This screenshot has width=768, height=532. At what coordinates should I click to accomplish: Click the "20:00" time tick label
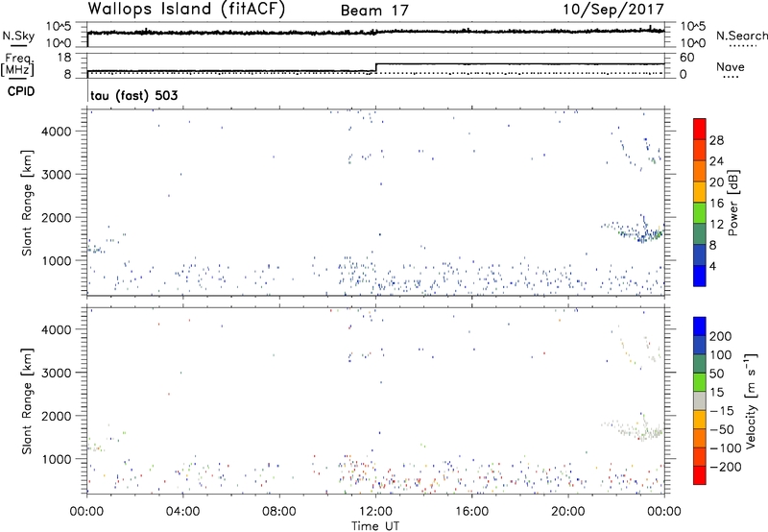pos(567,512)
